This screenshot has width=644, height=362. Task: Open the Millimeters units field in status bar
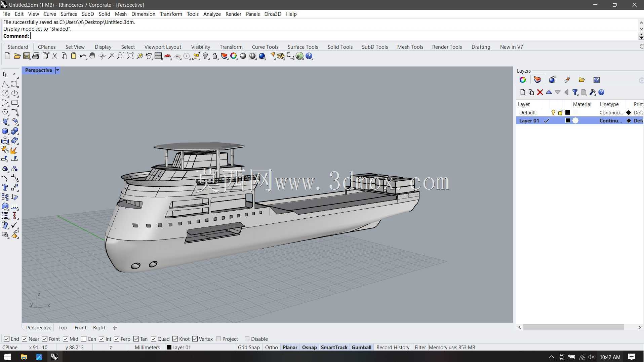tap(147, 347)
